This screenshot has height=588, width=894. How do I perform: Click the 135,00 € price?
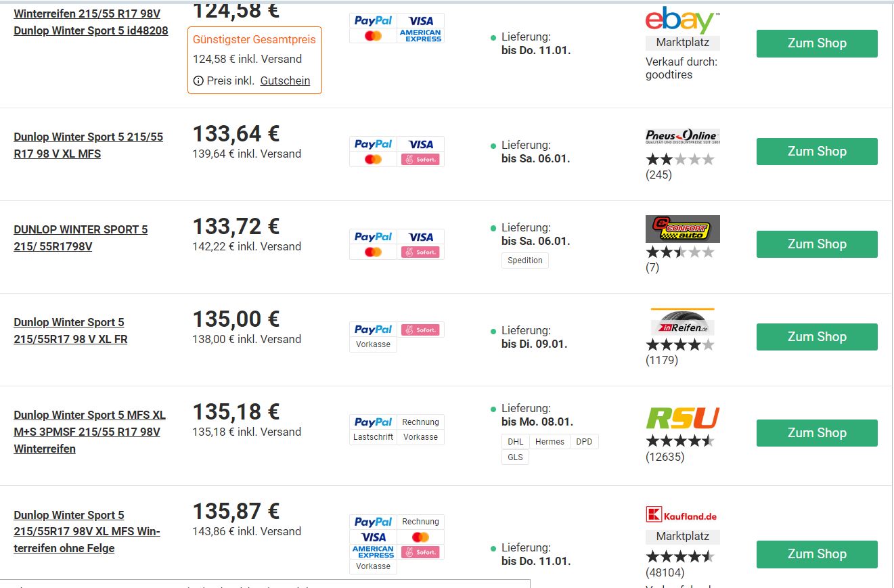[236, 319]
